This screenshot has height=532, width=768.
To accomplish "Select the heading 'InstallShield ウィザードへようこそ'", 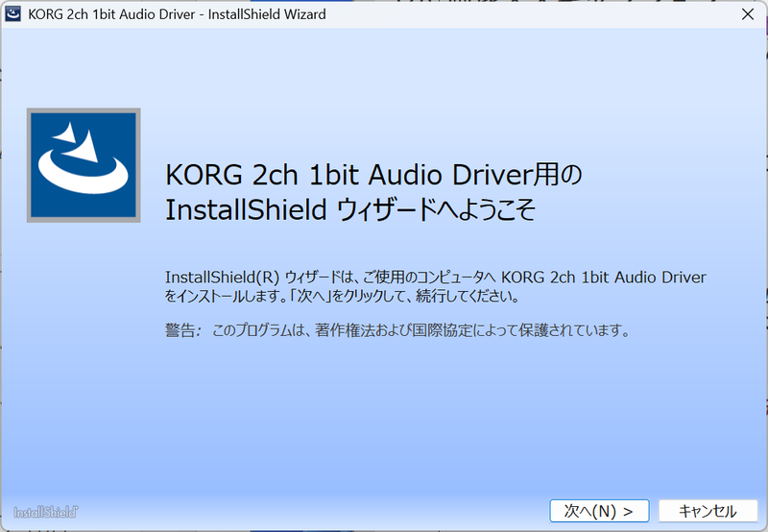I will [350, 209].
